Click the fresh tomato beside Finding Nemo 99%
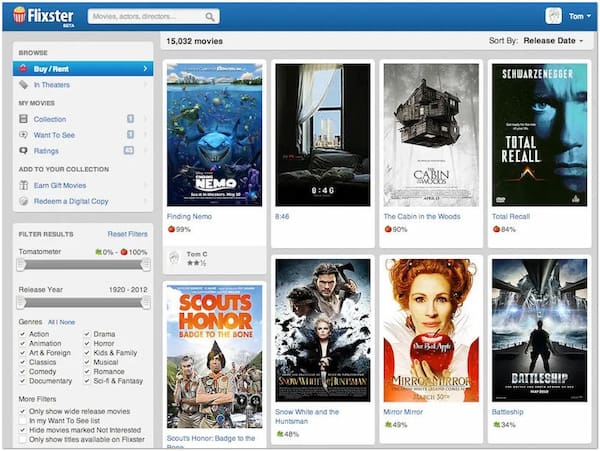600x451 pixels. [171, 229]
